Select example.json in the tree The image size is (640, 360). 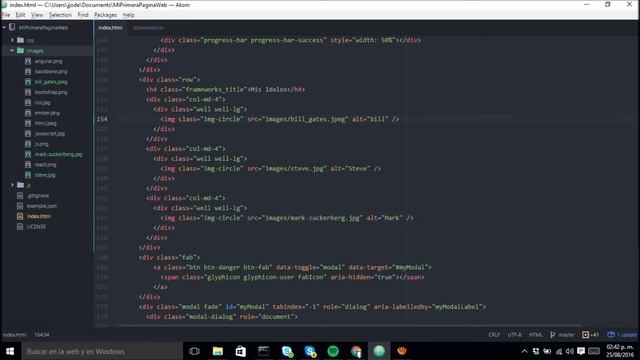click(x=42, y=206)
